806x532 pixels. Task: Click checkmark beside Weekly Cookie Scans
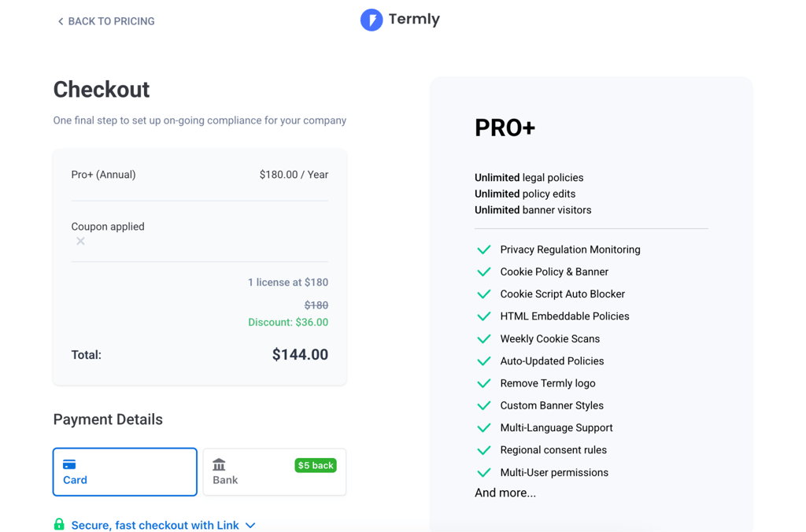[x=484, y=338]
